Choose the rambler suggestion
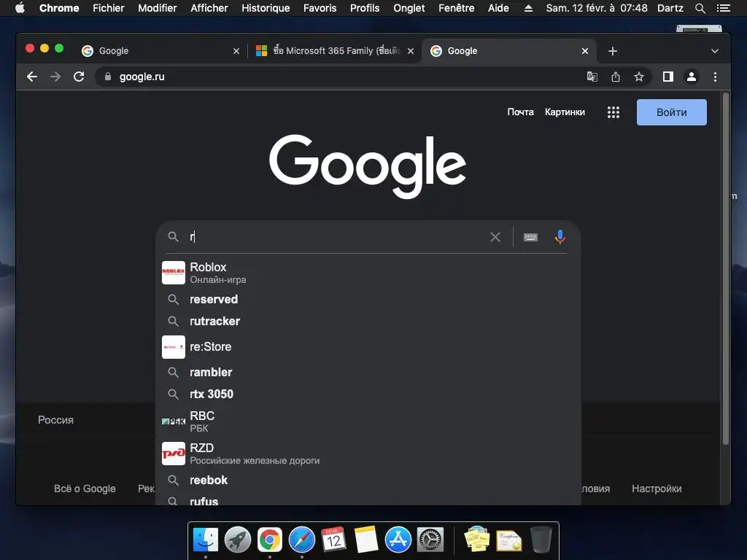The width and height of the screenshot is (747, 560). click(x=368, y=372)
